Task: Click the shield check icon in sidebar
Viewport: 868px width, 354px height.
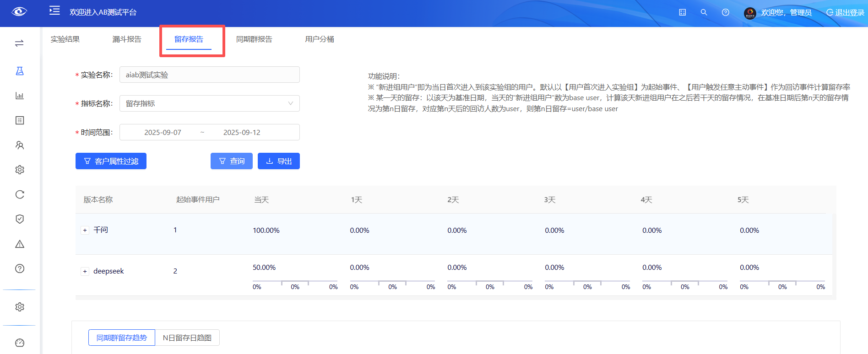Action: [x=20, y=219]
